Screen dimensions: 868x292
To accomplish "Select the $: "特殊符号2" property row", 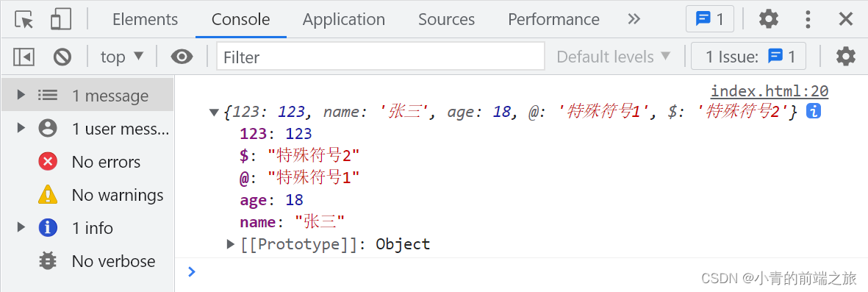I will (299, 156).
